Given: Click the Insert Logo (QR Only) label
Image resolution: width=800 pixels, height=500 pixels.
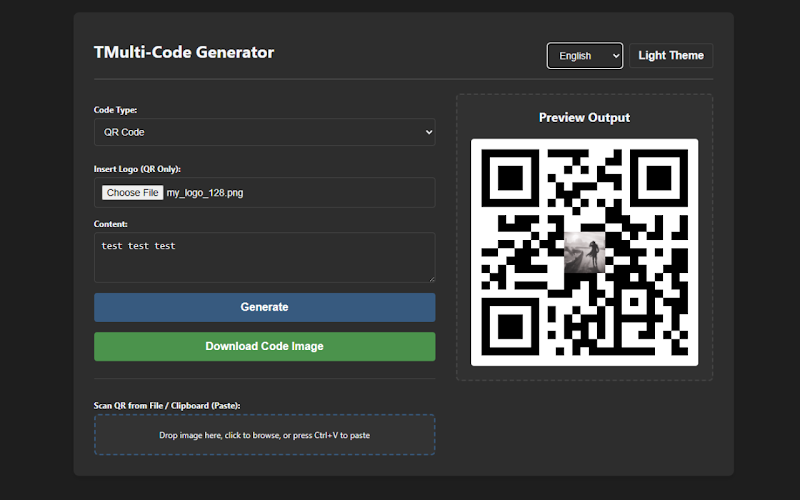Looking at the screenshot, I should point(137,169).
